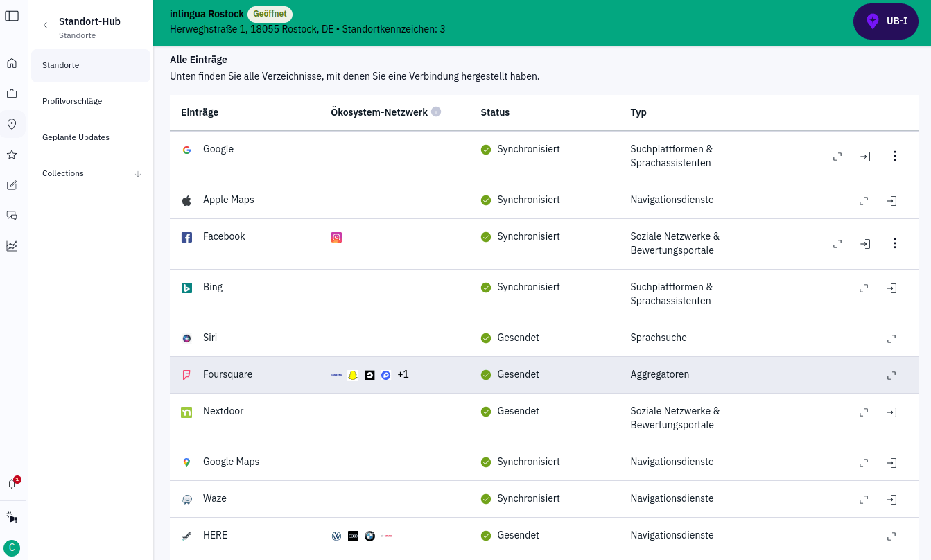Click the Einträge column header
The image size is (931, 560).
click(x=200, y=112)
